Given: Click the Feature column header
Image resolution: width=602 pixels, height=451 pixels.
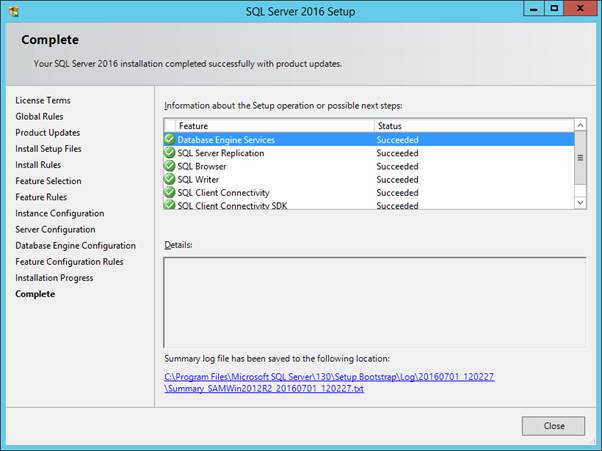Looking at the screenshot, I should tap(275, 126).
